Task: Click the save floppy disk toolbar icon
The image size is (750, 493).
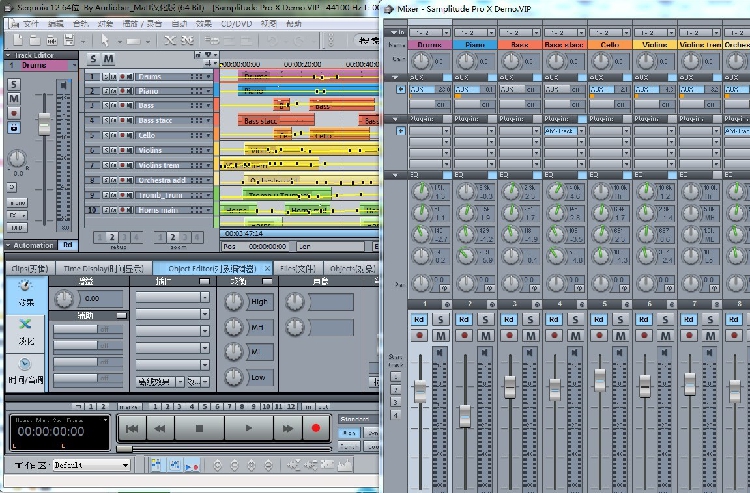Action: click(69, 40)
